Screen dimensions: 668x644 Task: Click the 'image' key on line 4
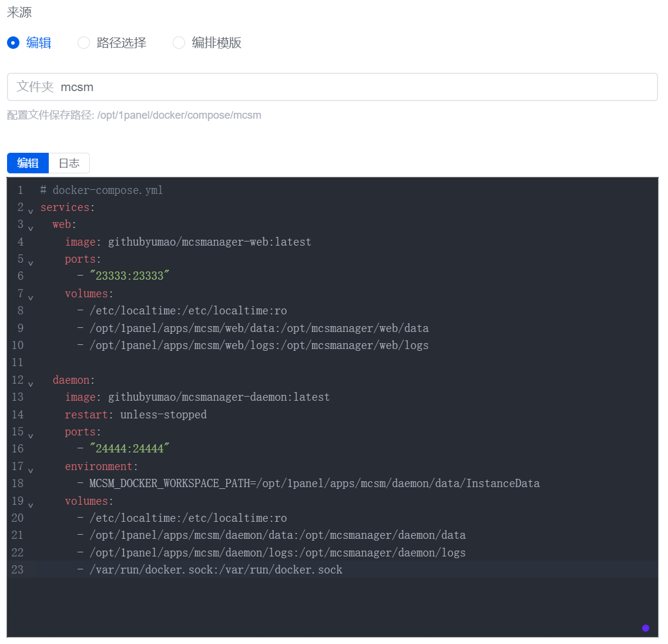click(80, 241)
